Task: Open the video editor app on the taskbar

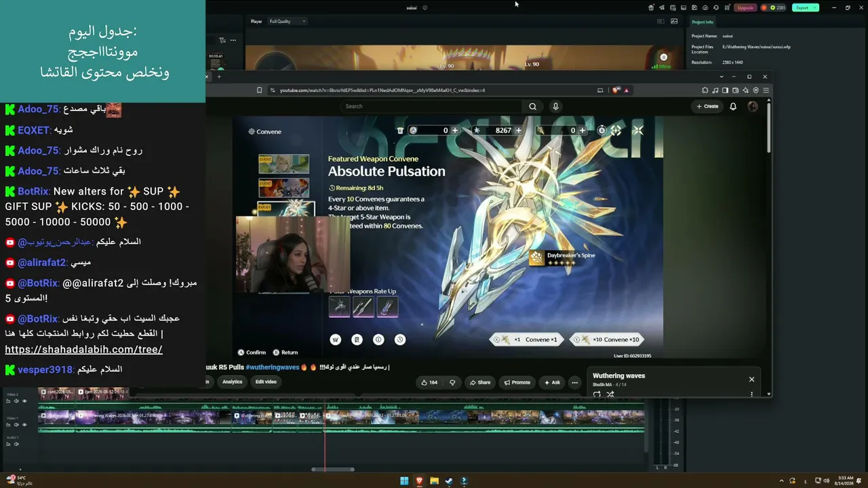Action: click(x=464, y=481)
